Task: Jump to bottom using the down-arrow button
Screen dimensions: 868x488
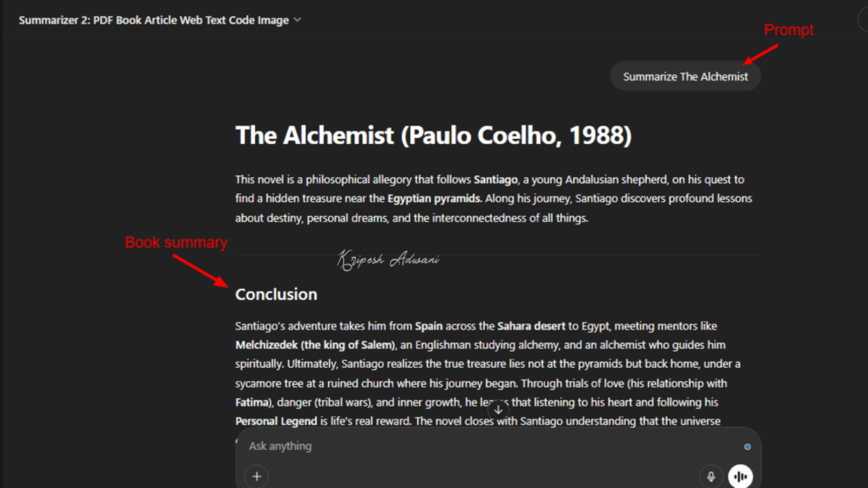Action: click(x=498, y=409)
